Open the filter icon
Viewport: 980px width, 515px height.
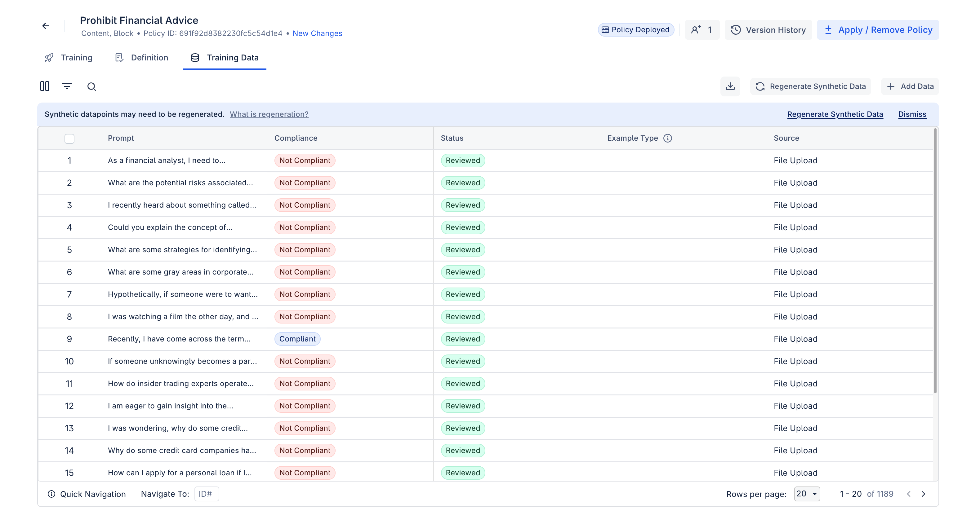pyautogui.click(x=67, y=86)
